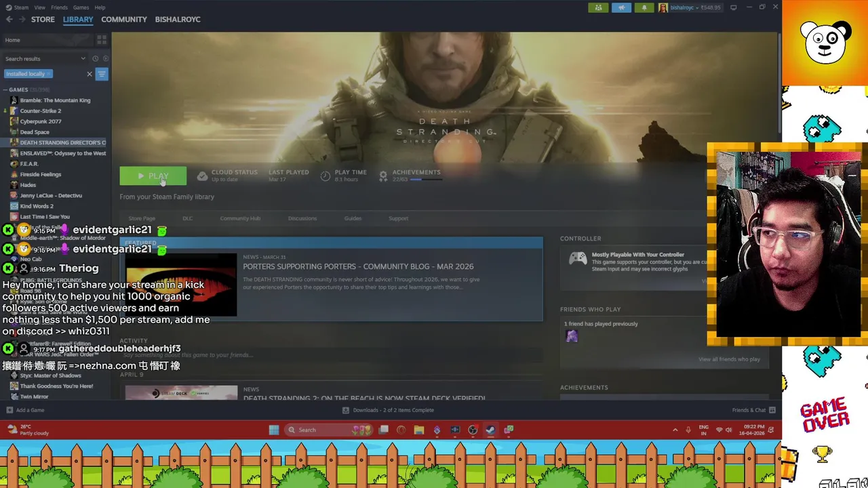868x488 pixels.
Task: Open the Steam menu
Action: pos(20,7)
